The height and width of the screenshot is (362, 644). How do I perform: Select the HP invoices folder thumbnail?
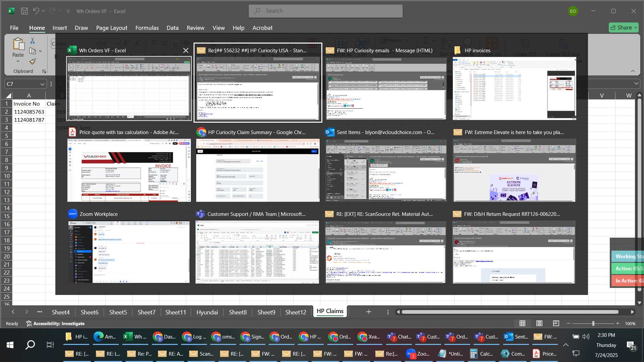(514, 88)
